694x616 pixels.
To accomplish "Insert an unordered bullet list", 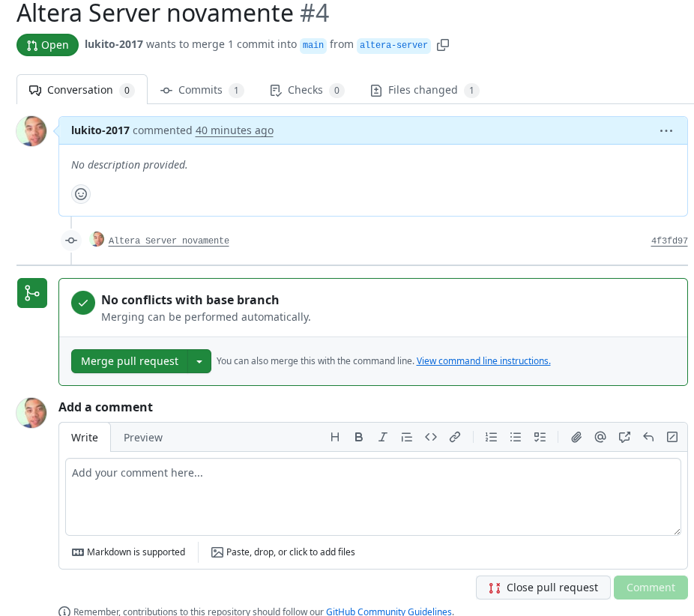I will [515, 437].
